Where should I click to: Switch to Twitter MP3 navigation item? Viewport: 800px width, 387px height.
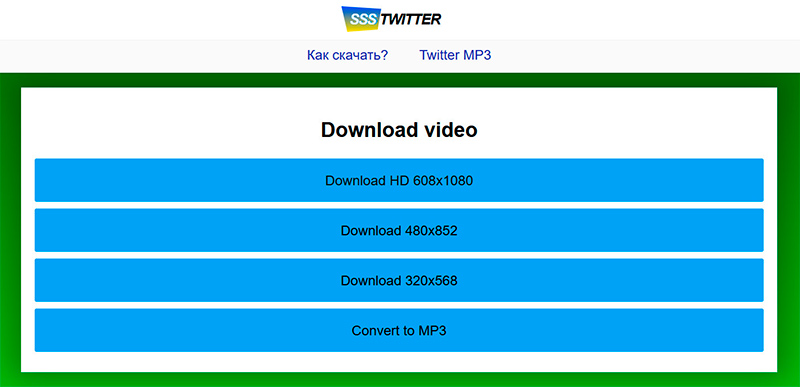(x=455, y=55)
